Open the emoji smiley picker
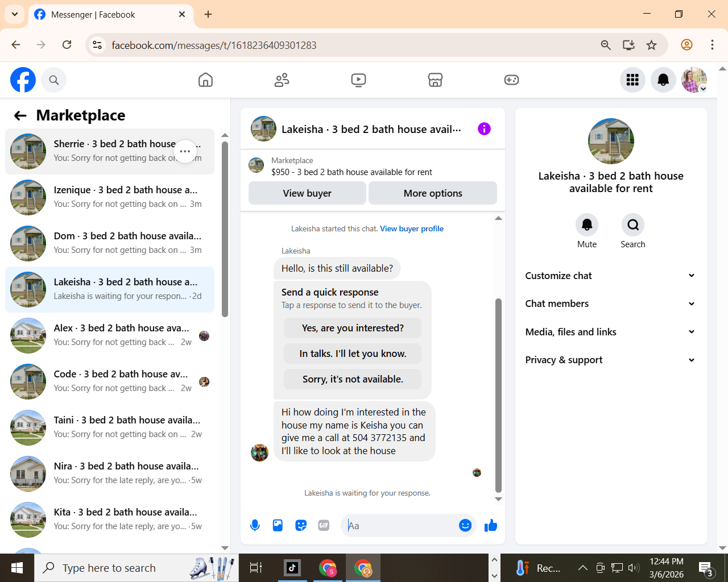The width and height of the screenshot is (728, 582). [465, 526]
